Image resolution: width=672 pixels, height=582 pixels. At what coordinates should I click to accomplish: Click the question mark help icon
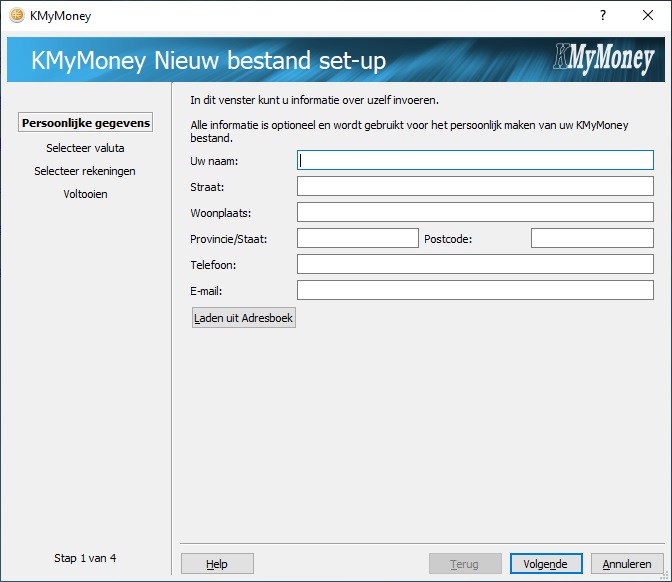click(603, 16)
